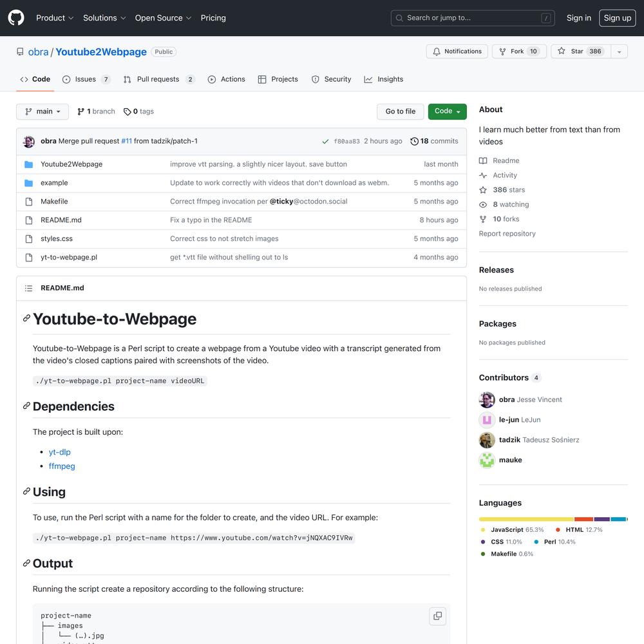Screen dimensions: 644x644
Task: Click the eye icon beside 8 watching
Action: (x=483, y=205)
